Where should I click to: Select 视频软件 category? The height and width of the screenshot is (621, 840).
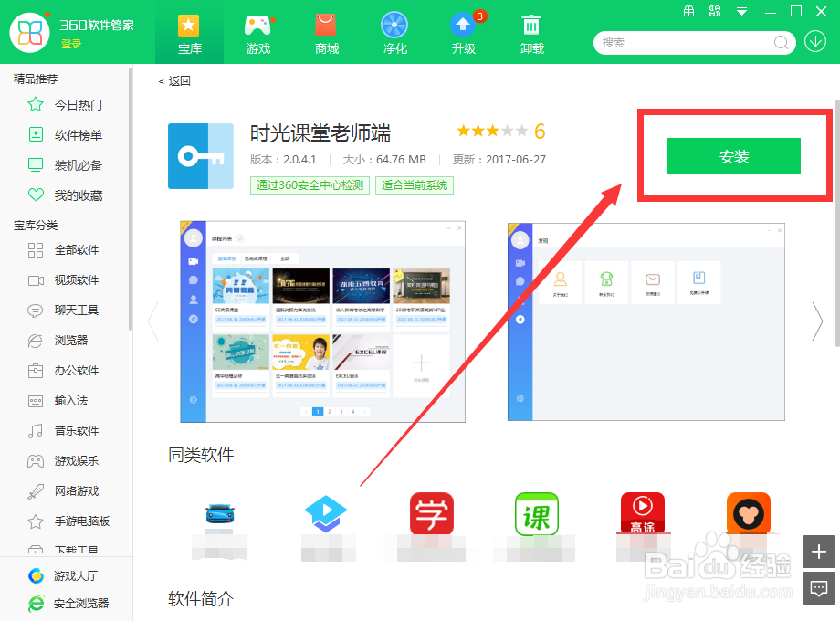pos(63,279)
